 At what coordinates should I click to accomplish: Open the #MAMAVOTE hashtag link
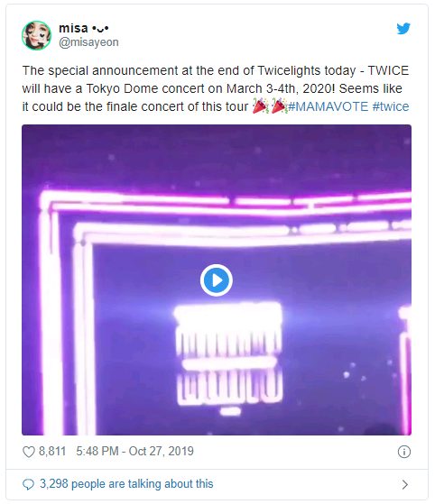[328, 106]
